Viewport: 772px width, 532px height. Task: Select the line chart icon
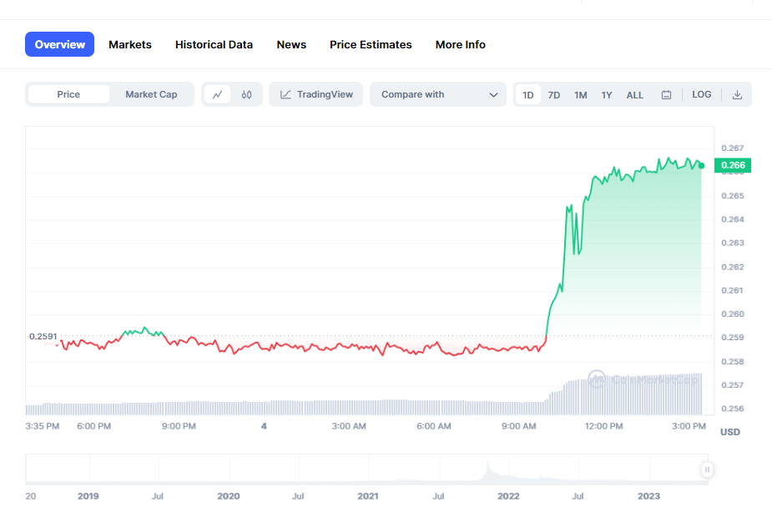point(217,94)
